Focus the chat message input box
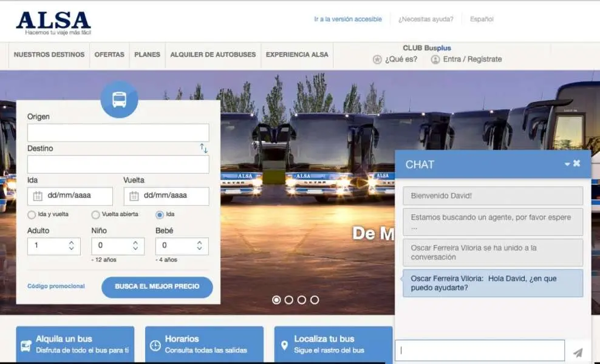The image size is (600, 364). (480, 350)
